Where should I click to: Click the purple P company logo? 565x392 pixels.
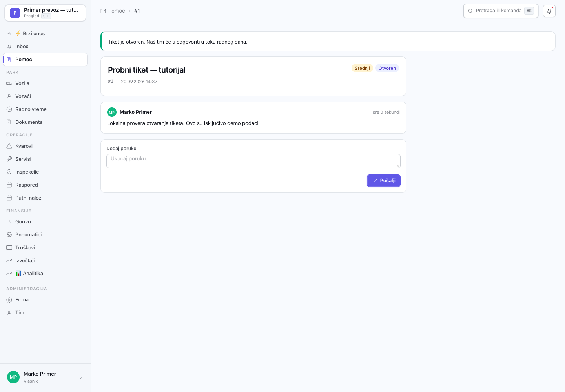pyautogui.click(x=15, y=13)
